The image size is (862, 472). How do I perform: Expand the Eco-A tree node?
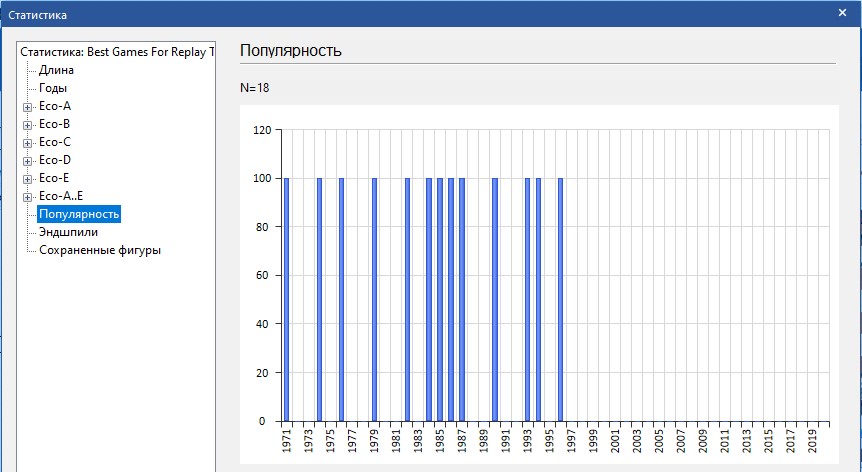(x=27, y=107)
